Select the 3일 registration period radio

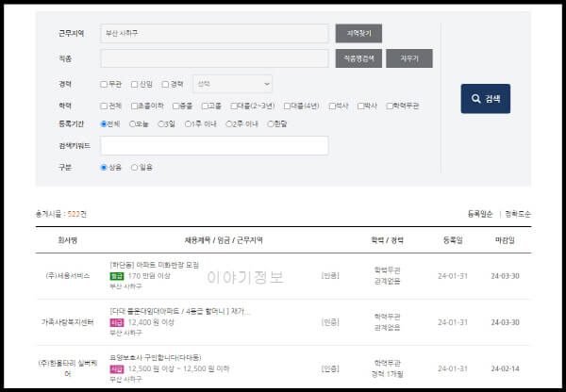[x=161, y=124]
